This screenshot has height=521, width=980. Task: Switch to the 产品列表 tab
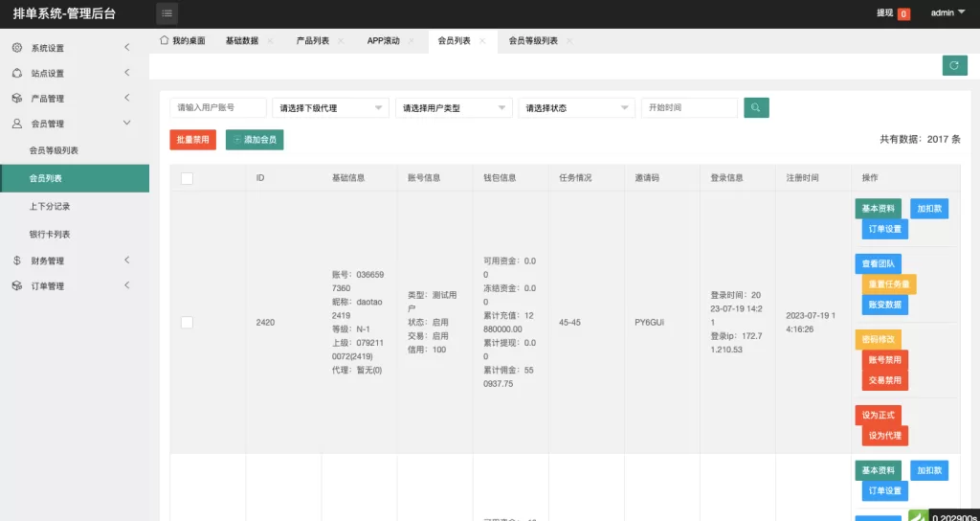[x=312, y=41]
